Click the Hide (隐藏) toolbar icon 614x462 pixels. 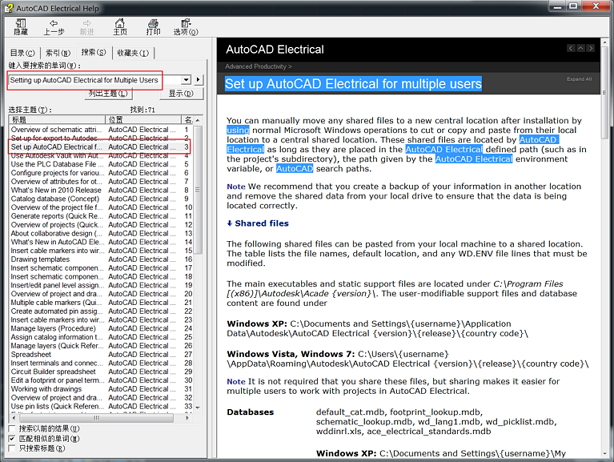[20, 27]
